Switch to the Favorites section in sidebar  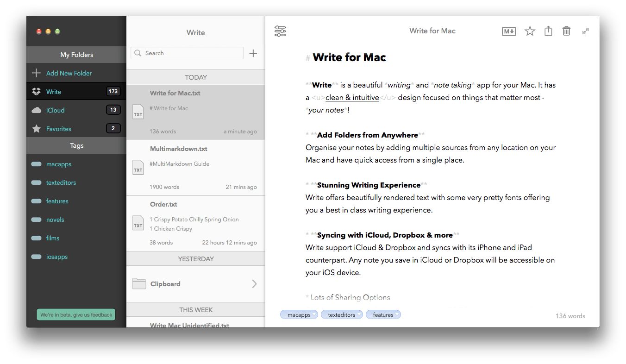59,129
